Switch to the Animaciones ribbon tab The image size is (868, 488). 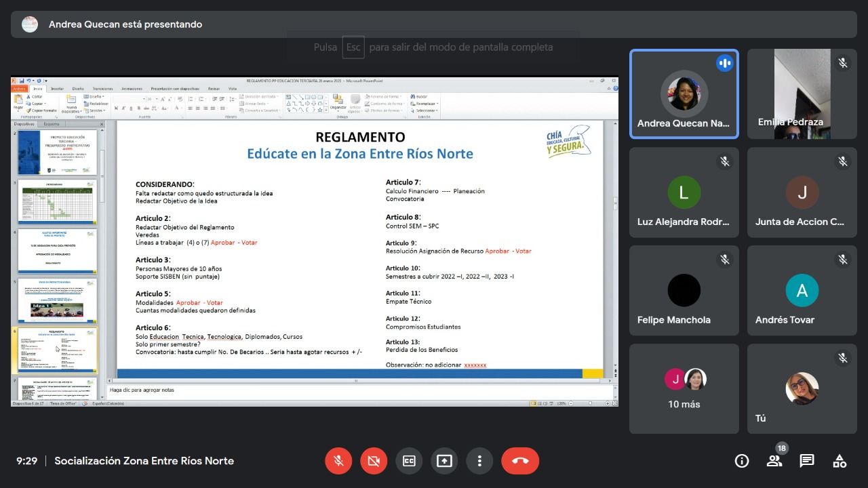132,89
